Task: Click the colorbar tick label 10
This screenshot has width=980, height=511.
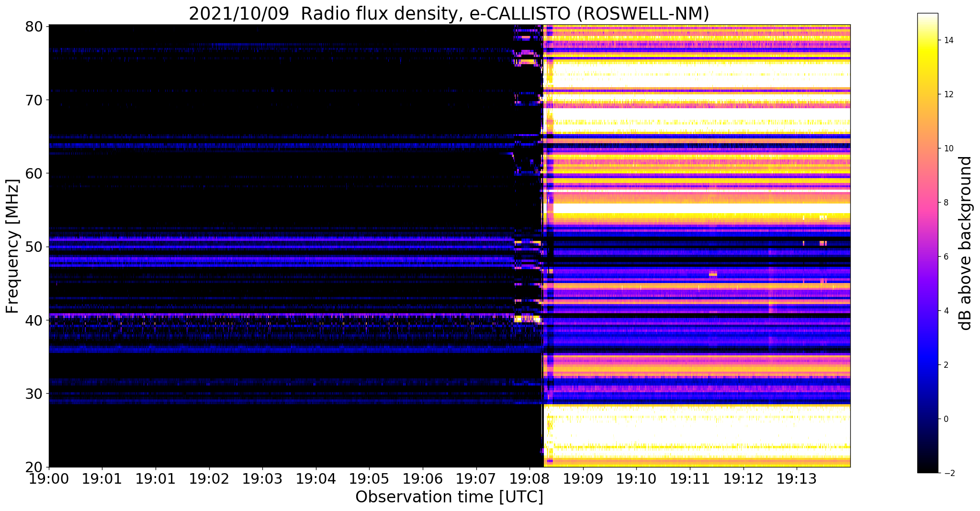Action: 948,148
